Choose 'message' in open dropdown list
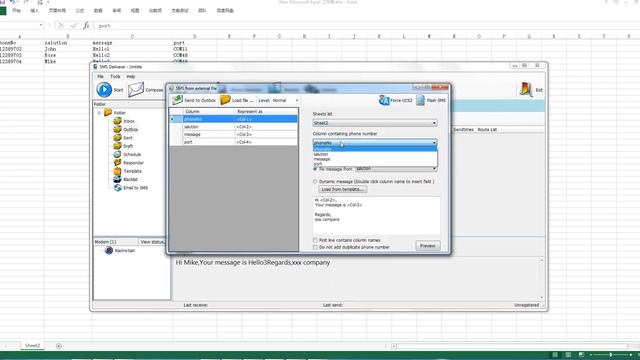 tap(375, 159)
